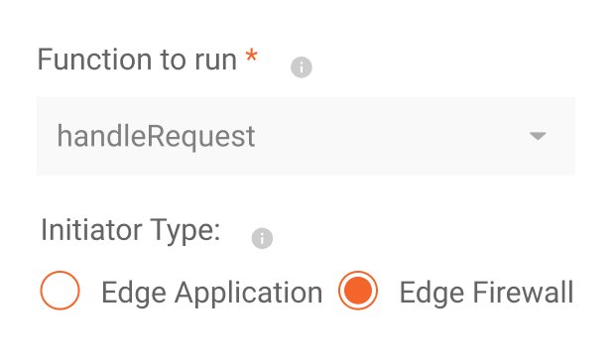The width and height of the screenshot is (616, 364).
Task: Click the Edge Firewall label text
Action: (486, 293)
